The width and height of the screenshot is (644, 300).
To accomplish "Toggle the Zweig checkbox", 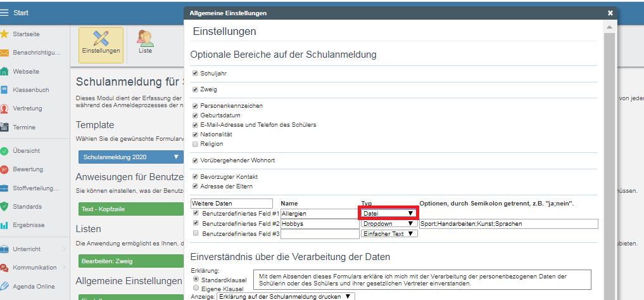I will tap(195, 89).
